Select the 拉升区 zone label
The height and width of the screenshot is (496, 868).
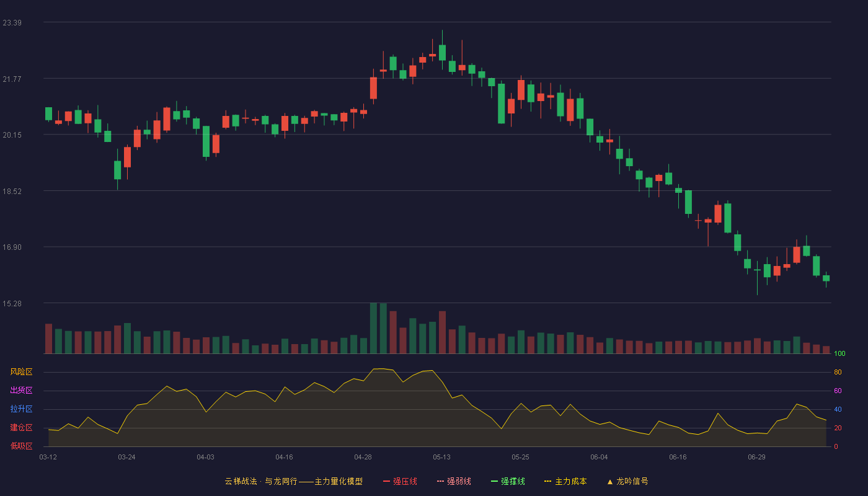coord(21,409)
